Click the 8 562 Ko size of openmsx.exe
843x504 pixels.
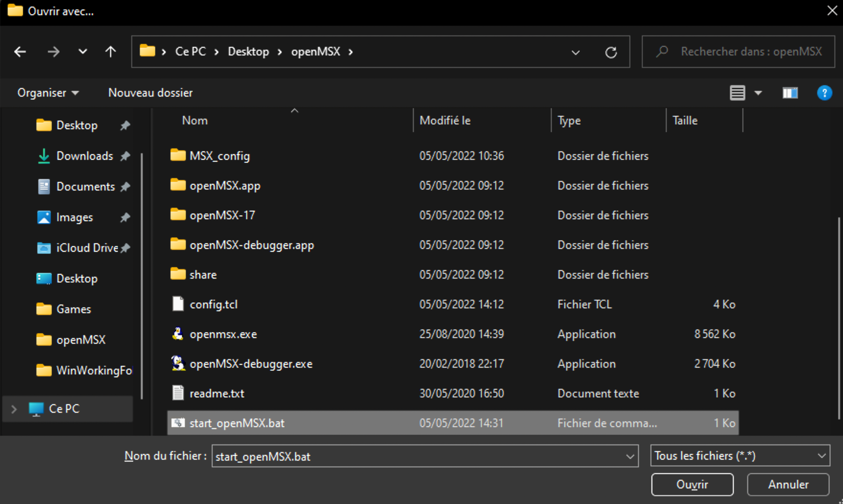point(715,334)
